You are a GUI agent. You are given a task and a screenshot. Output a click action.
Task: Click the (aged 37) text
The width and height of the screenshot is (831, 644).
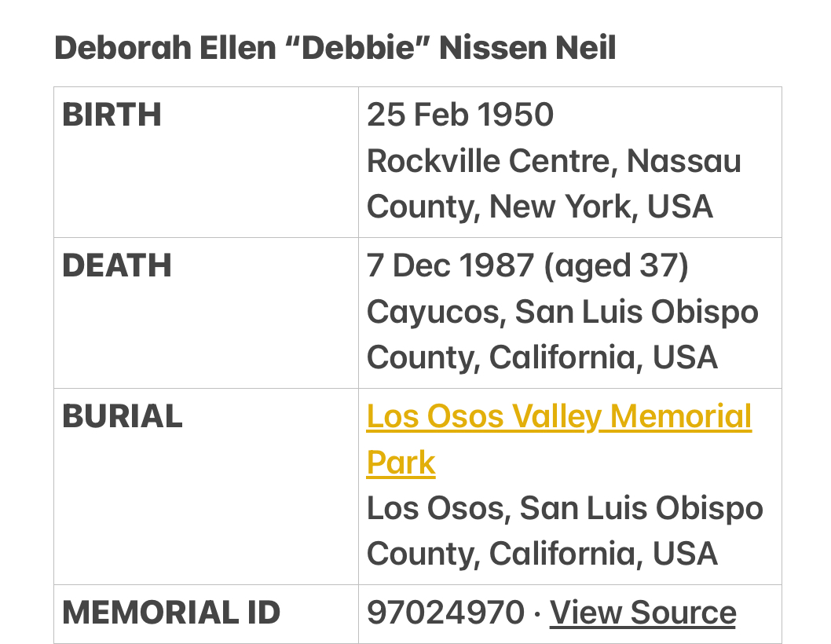tap(617, 265)
